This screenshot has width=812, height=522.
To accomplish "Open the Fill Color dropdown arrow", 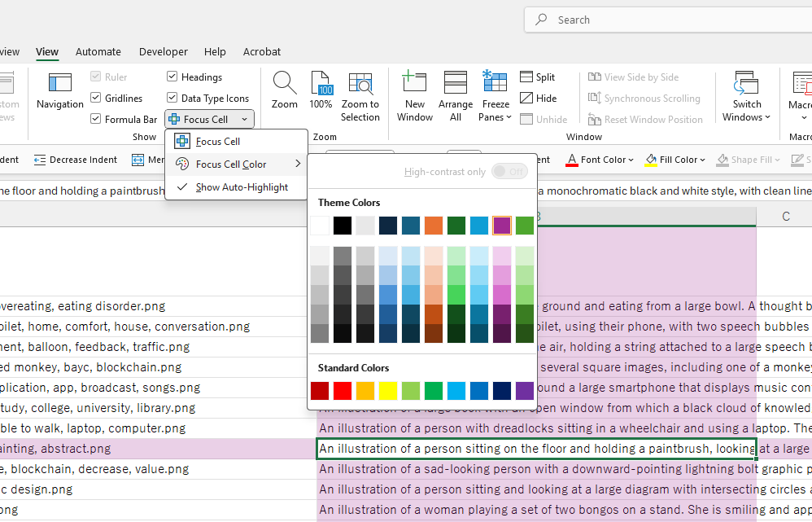I will coord(704,160).
